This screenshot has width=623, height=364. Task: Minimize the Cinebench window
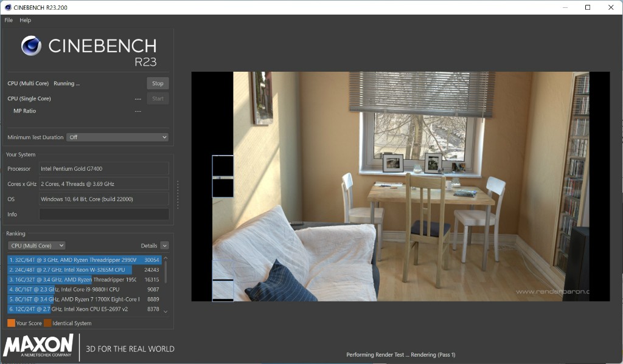tap(565, 7)
